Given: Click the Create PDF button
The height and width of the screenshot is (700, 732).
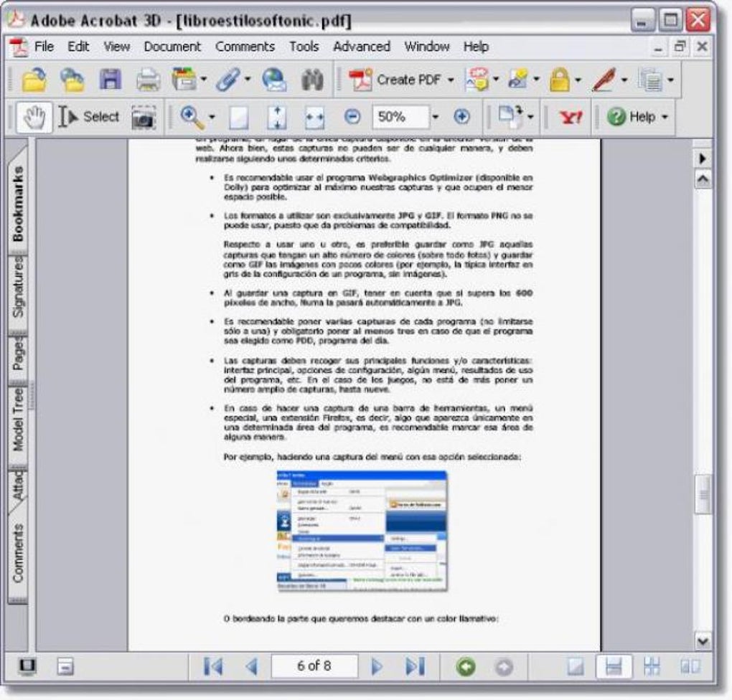Looking at the screenshot, I should (x=395, y=80).
